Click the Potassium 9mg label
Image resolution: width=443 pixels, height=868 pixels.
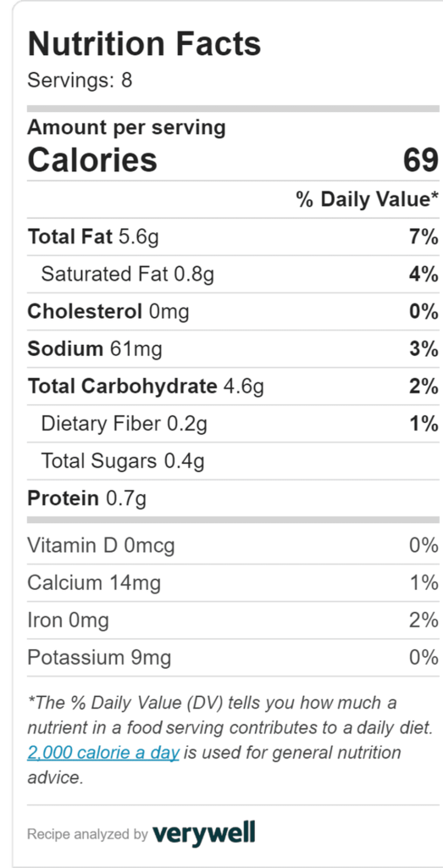tap(99, 658)
